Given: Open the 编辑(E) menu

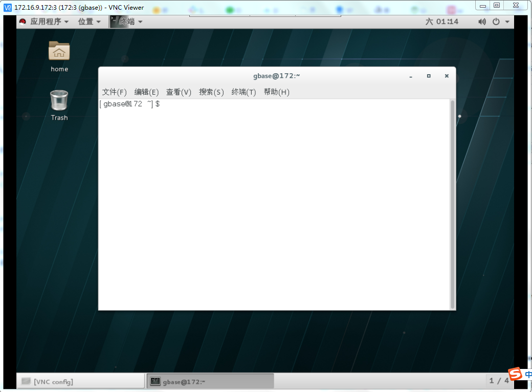Looking at the screenshot, I should [x=146, y=92].
